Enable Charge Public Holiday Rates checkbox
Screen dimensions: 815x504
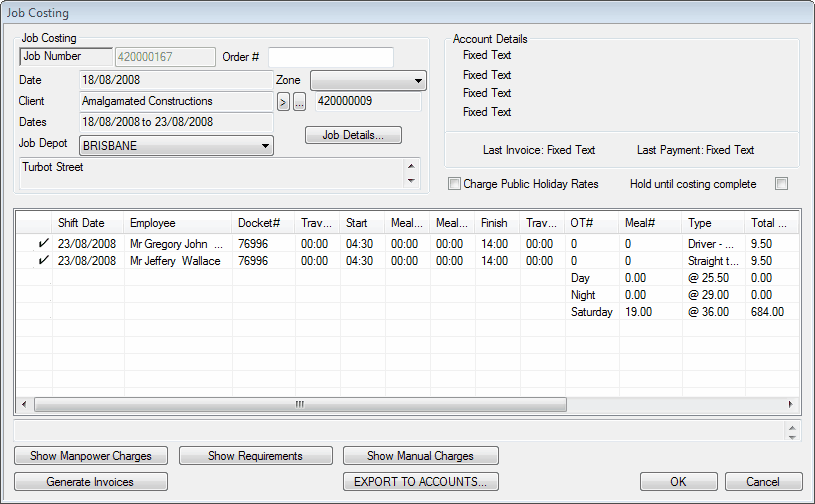pyautogui.click(x=455, y=184)
